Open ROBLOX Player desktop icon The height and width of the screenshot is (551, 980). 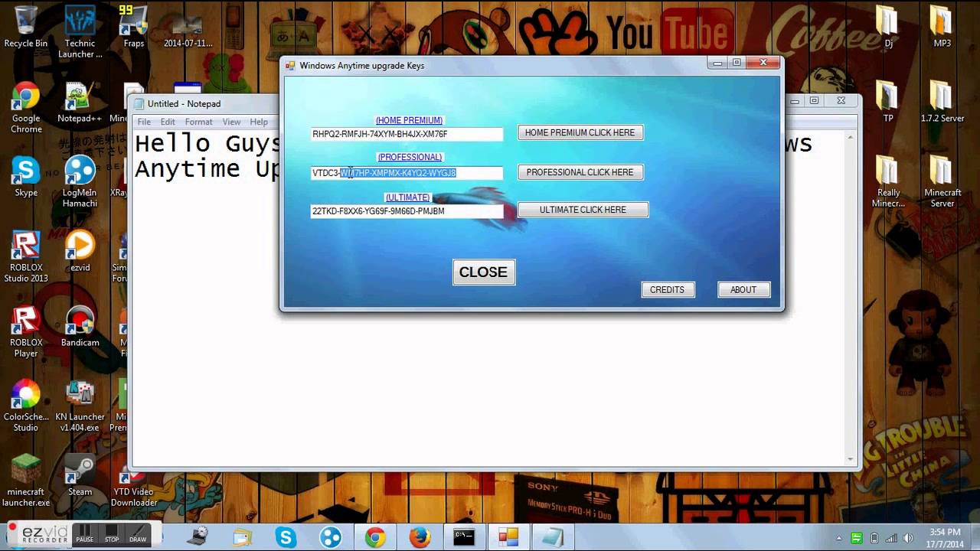click(x=25, y=331)
